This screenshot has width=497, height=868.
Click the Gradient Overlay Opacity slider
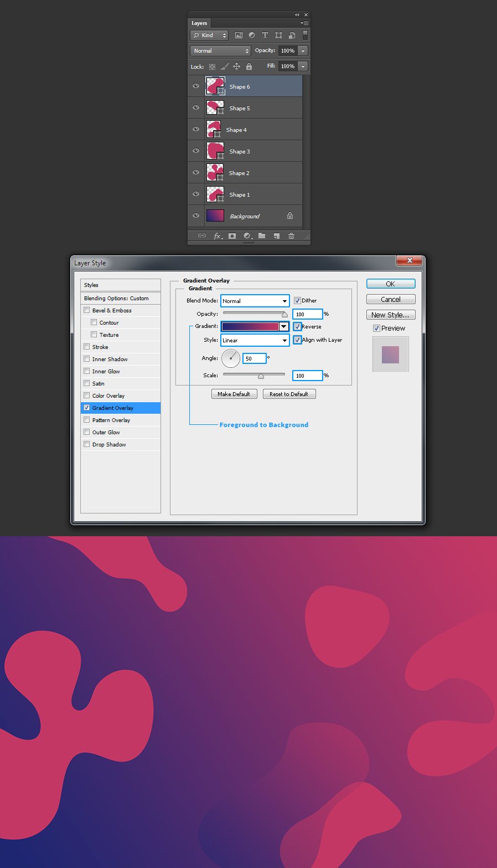click(255, 314)
